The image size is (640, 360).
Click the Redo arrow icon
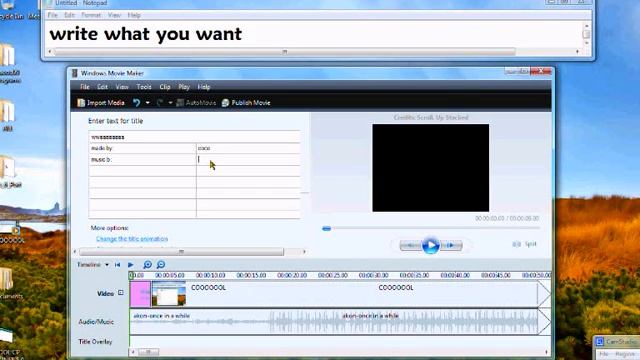160,103
